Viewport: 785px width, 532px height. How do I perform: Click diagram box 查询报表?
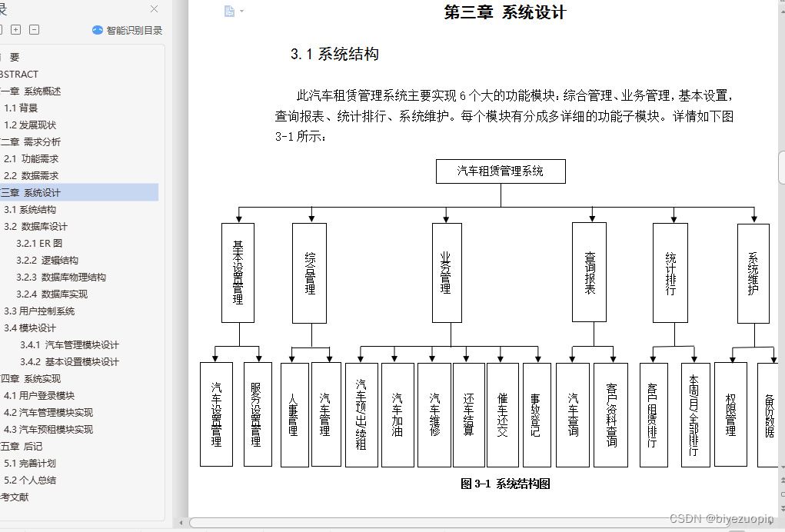point(589,272)
